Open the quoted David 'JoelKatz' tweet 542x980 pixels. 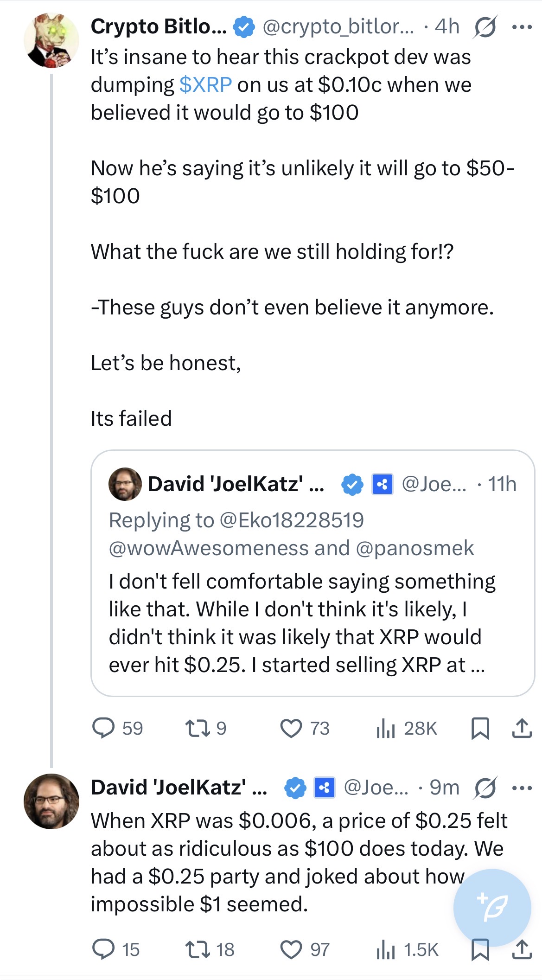point(313,573)
